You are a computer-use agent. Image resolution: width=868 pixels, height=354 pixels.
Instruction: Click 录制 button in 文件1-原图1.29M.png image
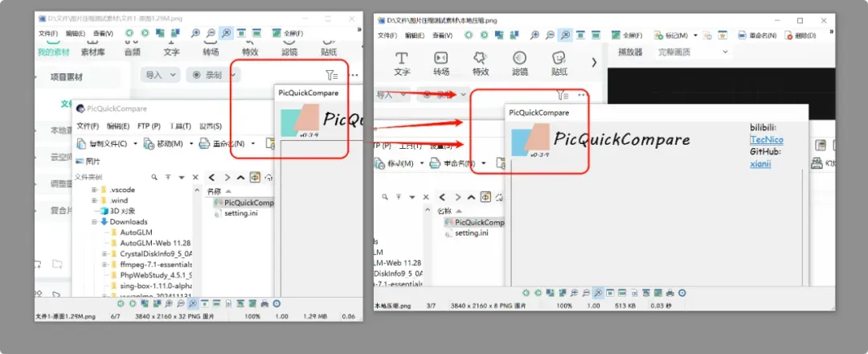209,75
